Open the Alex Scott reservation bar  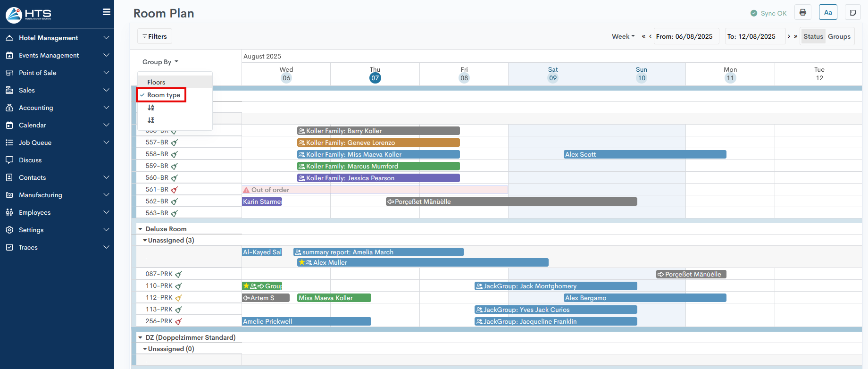[x=644, y=154]
